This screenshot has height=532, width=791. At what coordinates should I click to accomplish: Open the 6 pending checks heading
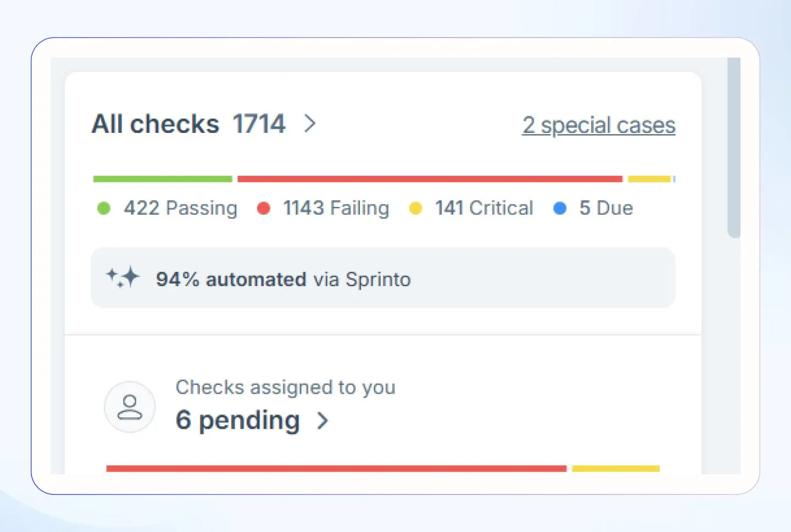(237, 421)
